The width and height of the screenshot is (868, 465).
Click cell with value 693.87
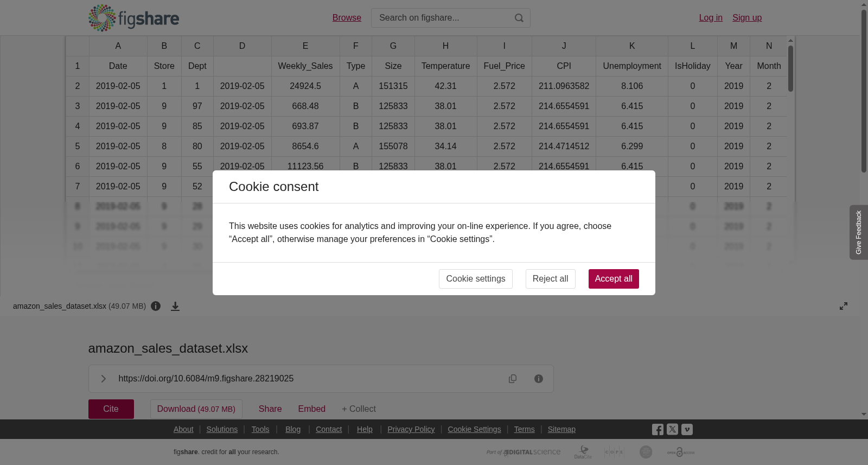click(x=305, y=126)
